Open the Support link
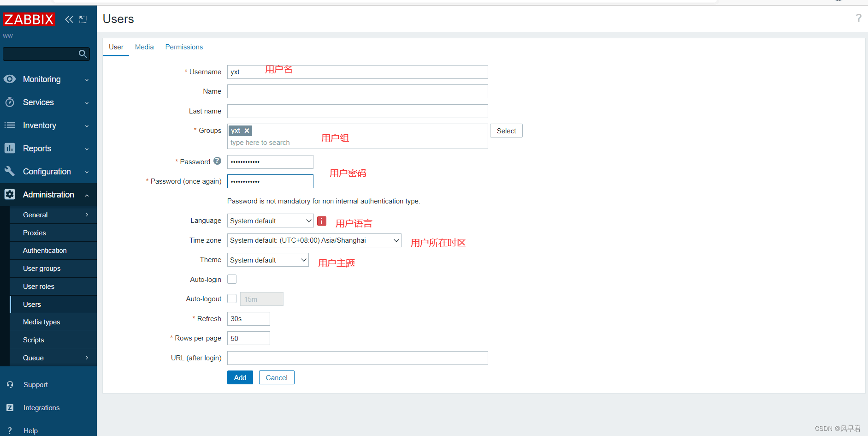The height and width of the screenshot is (436, 868). pyautogui.click(x=35, y=385)
